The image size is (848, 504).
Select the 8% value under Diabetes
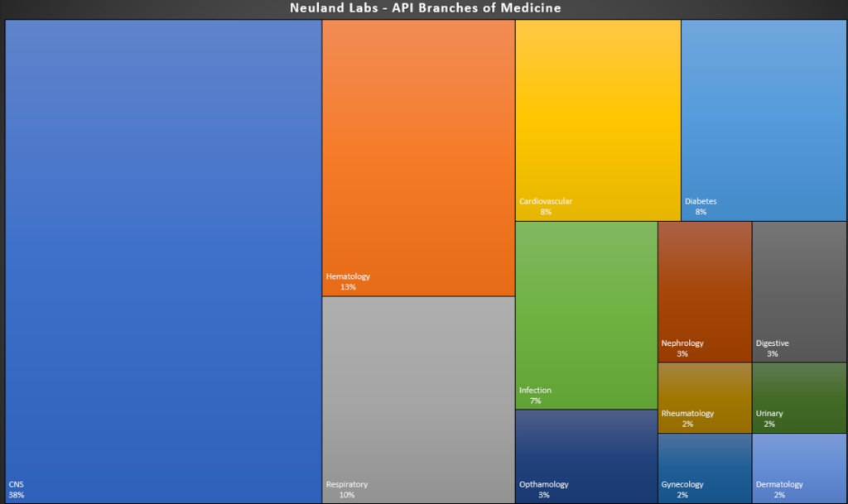coord(701,212)
